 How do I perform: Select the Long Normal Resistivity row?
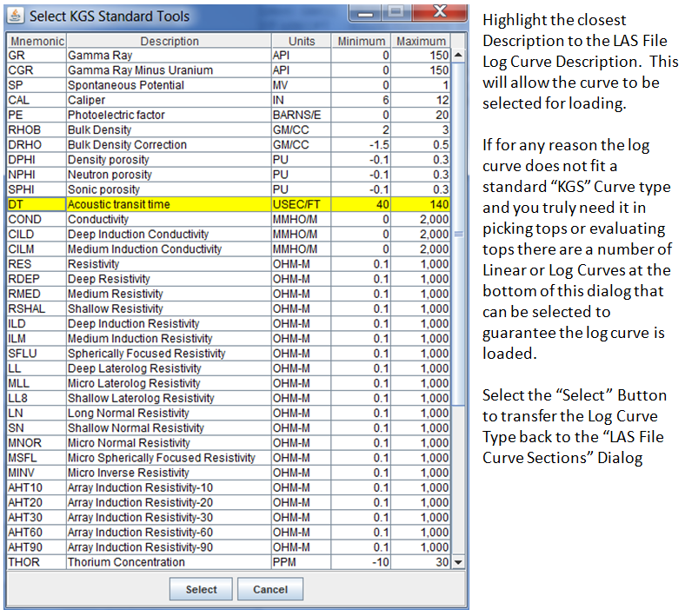[229, 413]
